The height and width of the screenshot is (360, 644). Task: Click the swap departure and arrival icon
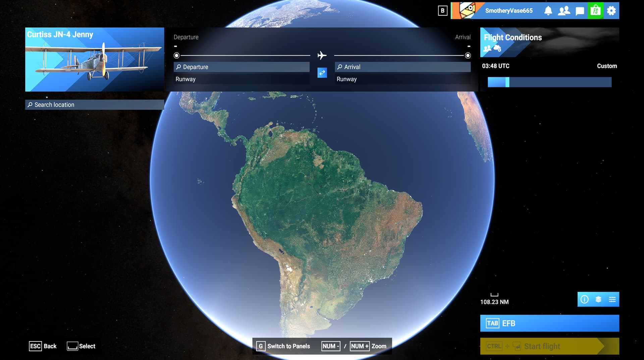322,73
